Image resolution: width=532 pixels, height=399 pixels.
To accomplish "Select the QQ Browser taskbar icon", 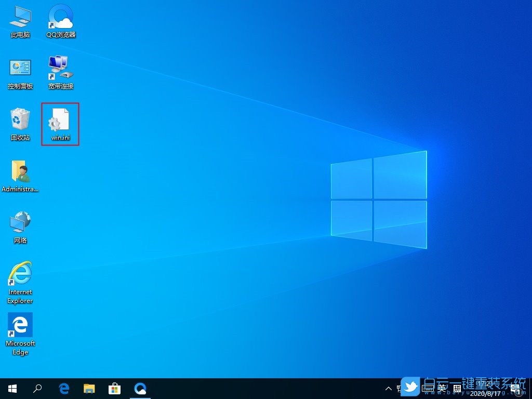I will pos(140,388).
